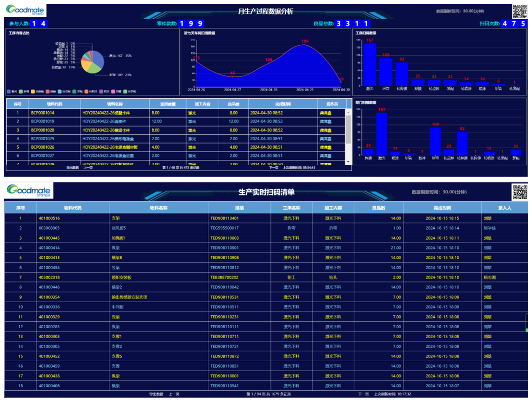Go to 下一页 in the lower scan list
Screen dimensions: 532x402
point(363,394)
